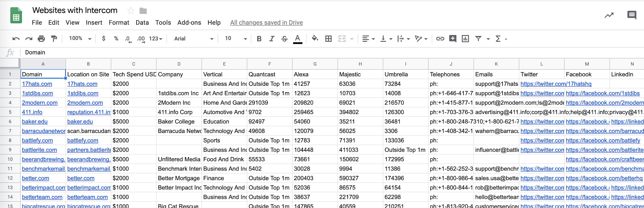Select the Food And Drink cell
Image resolution: width=644 pixels, height=208 pixels.
point(224,159)
